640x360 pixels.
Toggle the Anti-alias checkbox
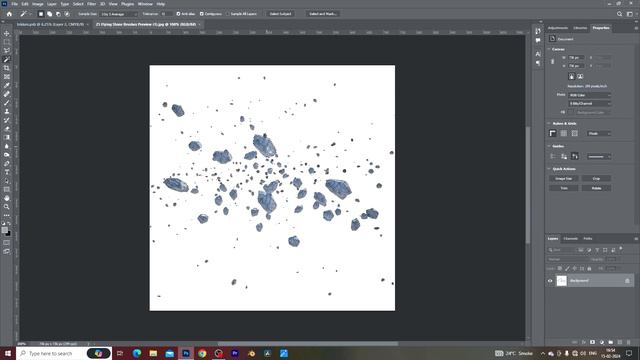(x=178, y=14)
